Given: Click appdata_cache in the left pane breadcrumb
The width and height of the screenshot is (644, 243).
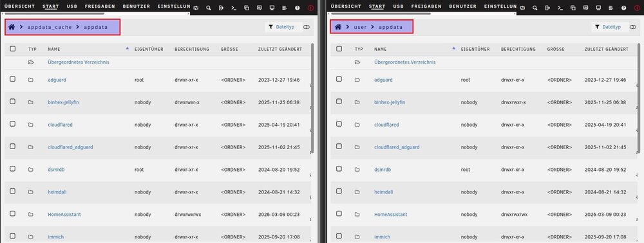Looking at the screenshot, I should click(x=50, y=27).
